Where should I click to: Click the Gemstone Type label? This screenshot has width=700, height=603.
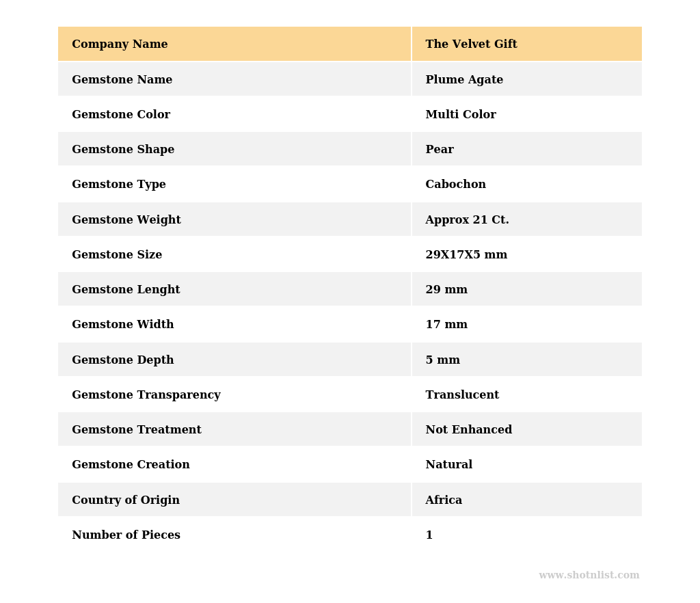point(119,185)
